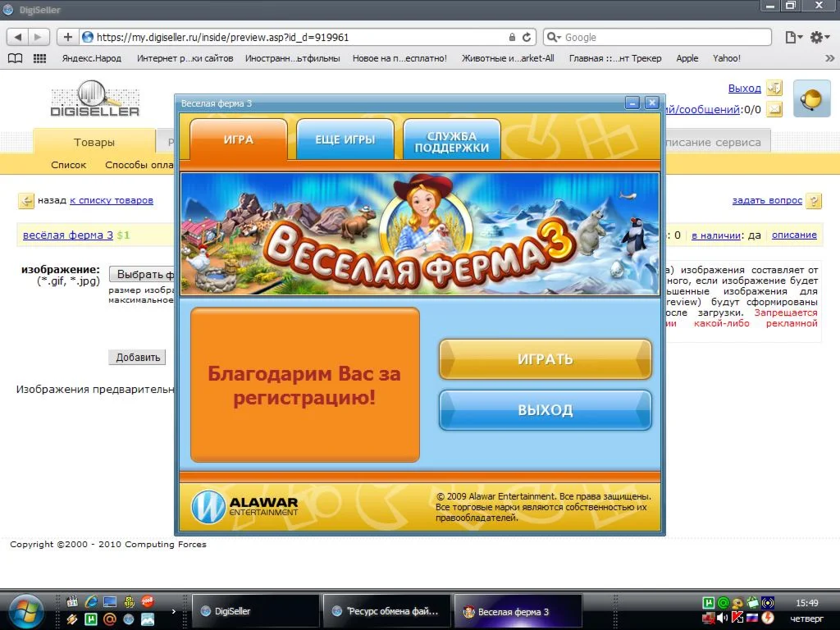Viewport: 840px width, 630px height.
Task: Click the Выбрать файл button
Action: [x=142, y=274]
